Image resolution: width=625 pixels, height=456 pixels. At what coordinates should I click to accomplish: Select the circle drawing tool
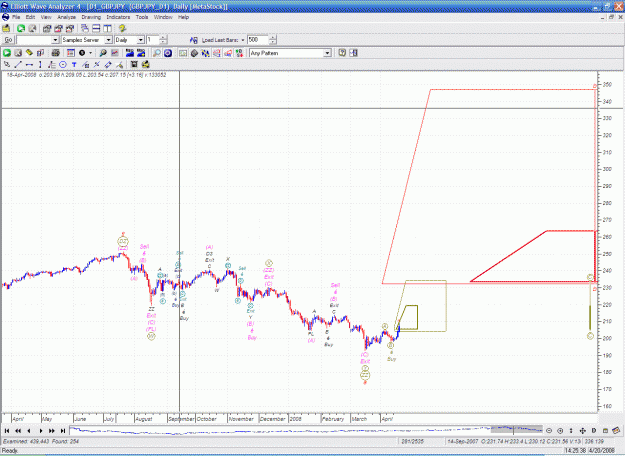[63, 65]
